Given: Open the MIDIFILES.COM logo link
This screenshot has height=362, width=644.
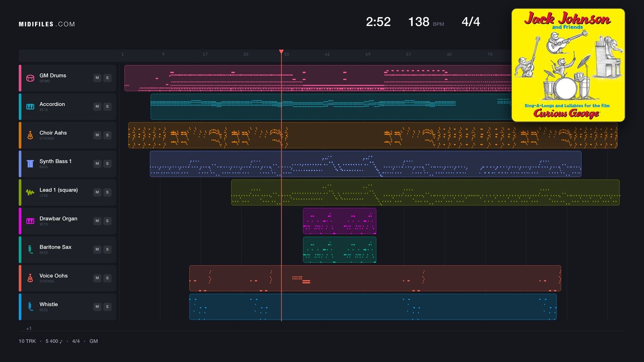Looking at the screenshot, I should [x=47, y=24].
